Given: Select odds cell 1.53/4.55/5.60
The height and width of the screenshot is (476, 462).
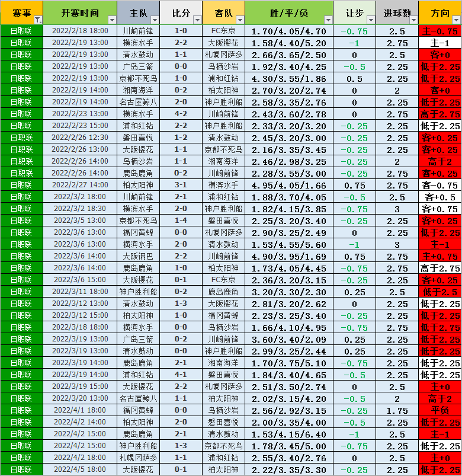Looking at the screenshot, I should click(289, 244).
